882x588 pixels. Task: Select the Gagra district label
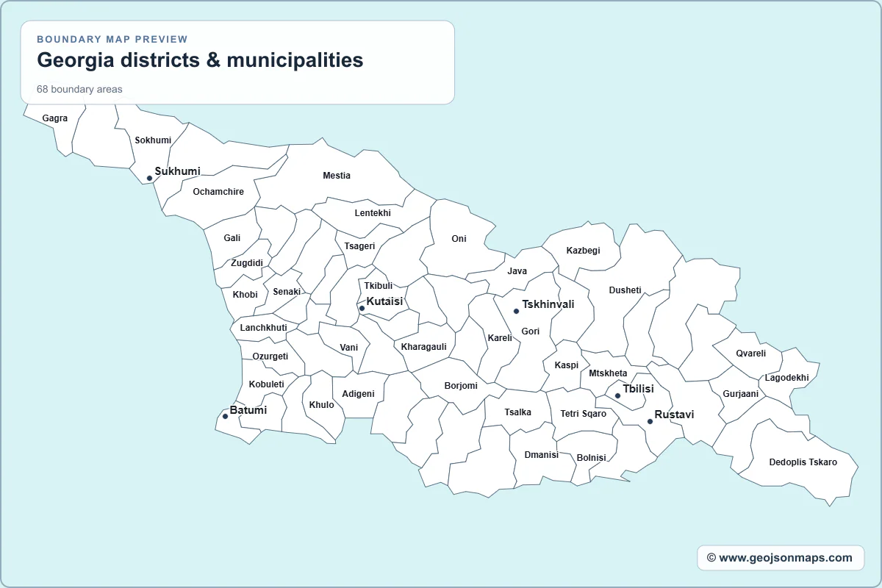pyautogui.click(x=55, y=118)
